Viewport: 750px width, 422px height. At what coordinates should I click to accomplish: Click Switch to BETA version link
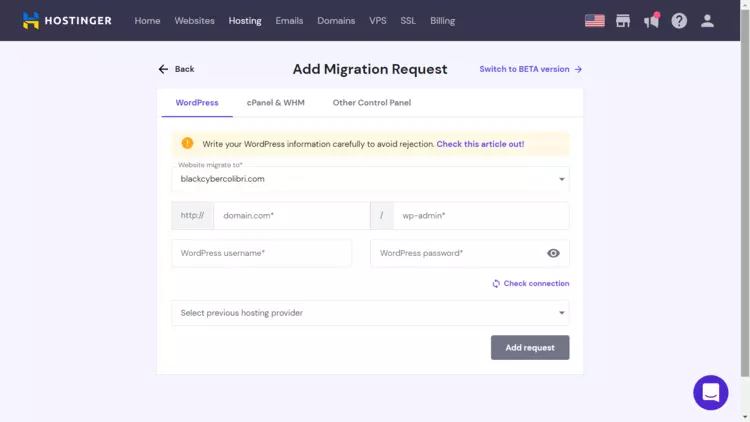530,69
